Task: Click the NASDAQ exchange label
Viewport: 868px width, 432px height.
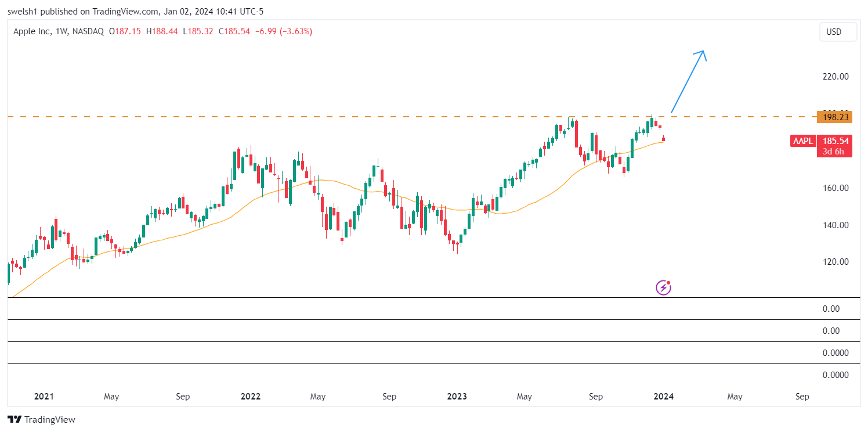Action: (x=87, y=31)
